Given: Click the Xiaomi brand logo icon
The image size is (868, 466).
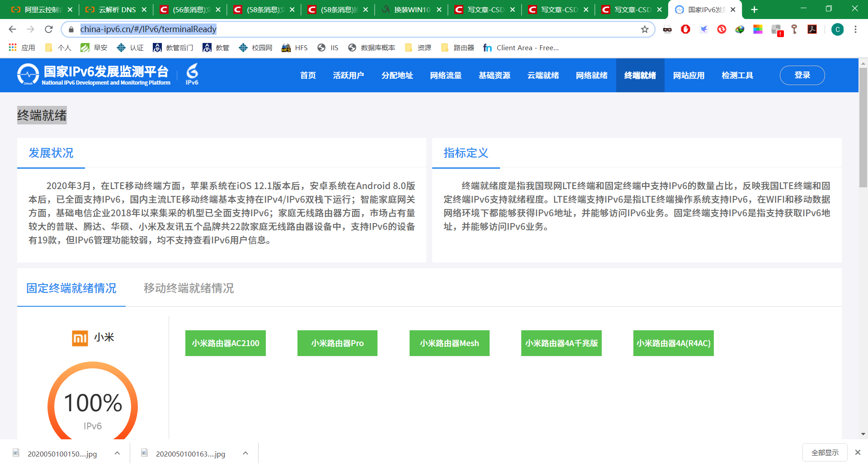Looking at the screenshot, I should click(x=80, y=338).
